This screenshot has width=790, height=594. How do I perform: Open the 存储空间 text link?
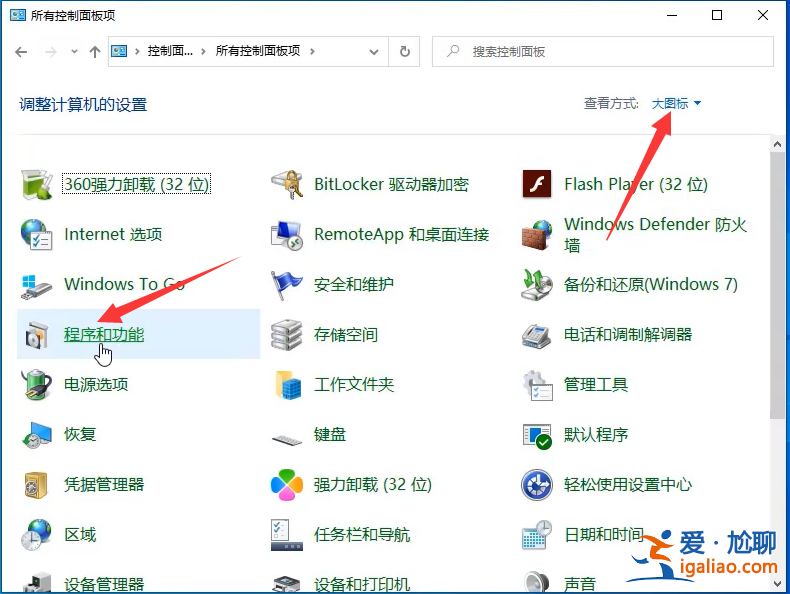pyautogui.click(x=346, y=335)
